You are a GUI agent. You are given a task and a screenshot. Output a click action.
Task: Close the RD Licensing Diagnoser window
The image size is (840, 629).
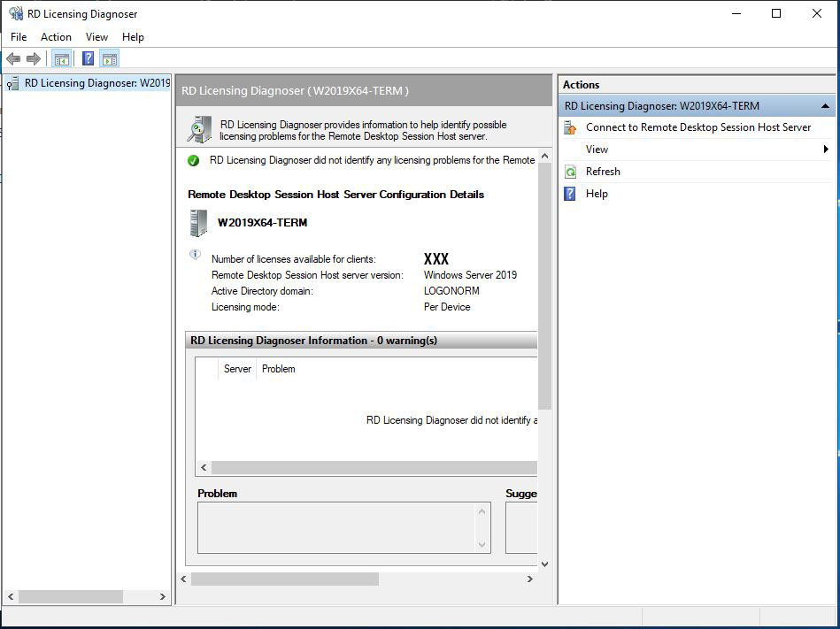point(817,14)
